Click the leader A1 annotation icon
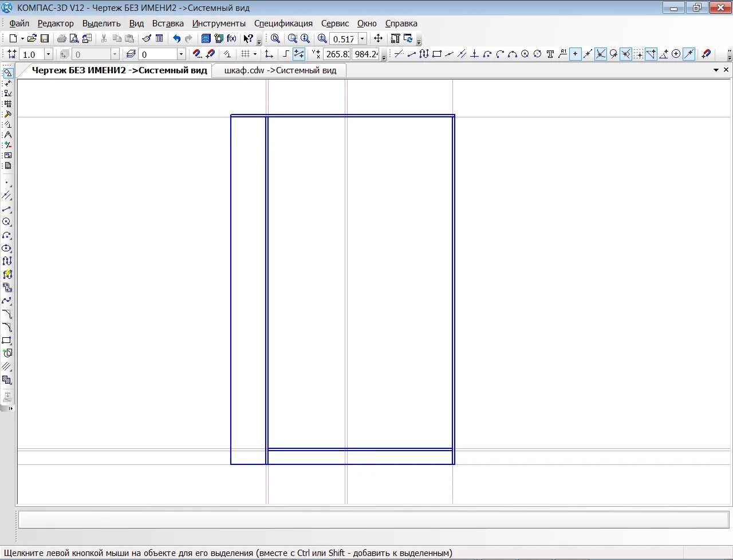 coord(563,54)
